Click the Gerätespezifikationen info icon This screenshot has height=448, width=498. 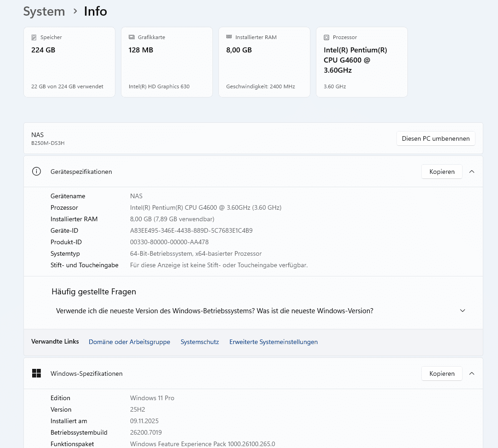coord(36,172)
